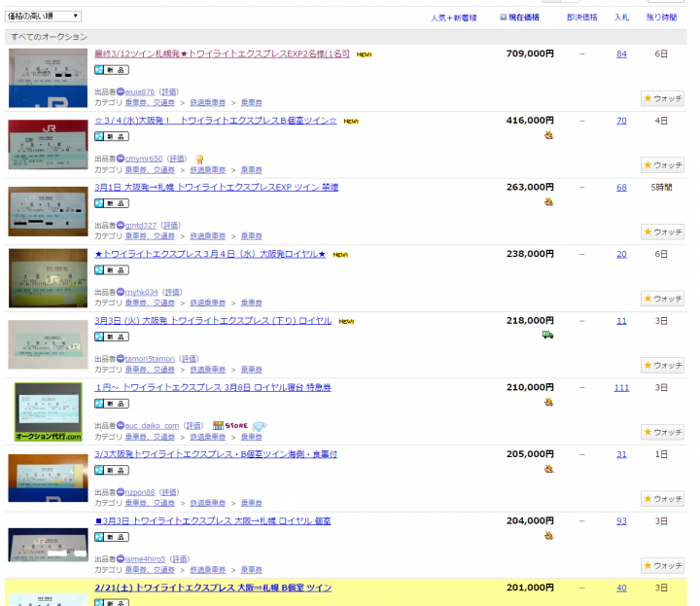Open seller auc_daiko_com profile
The image size is (700, 606).
tap(152, 426)
